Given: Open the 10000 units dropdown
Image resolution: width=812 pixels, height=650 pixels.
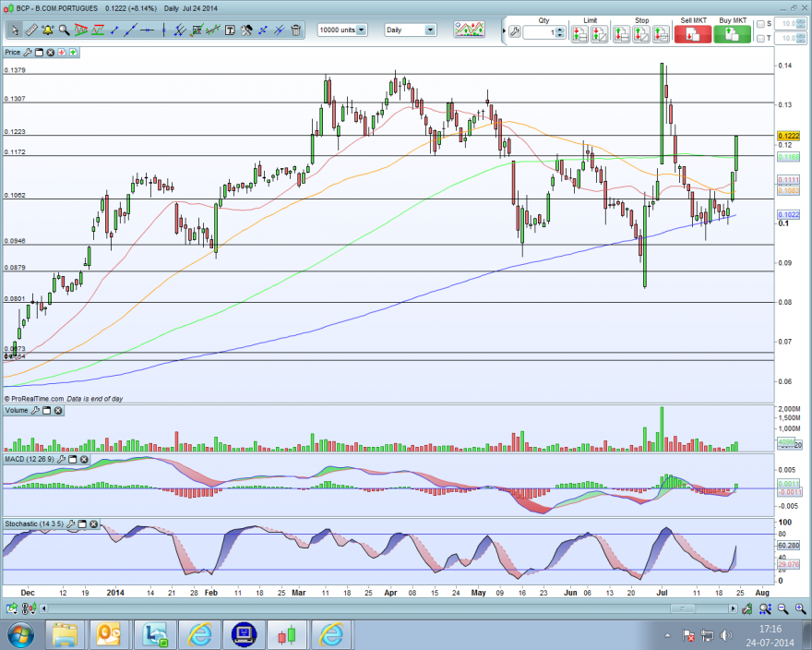Looking at the screenshot, I should tap(342, 30).
